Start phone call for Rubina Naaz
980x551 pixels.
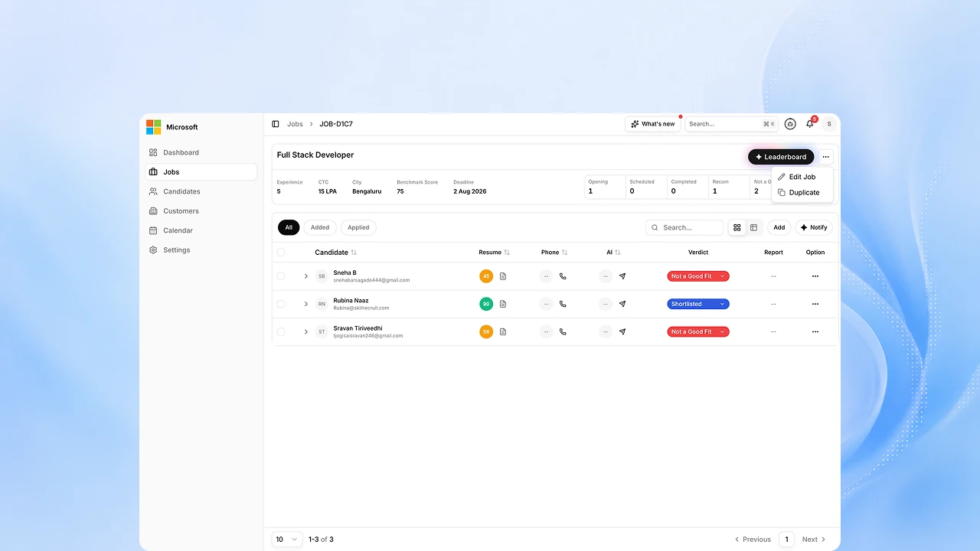point(563,304)
